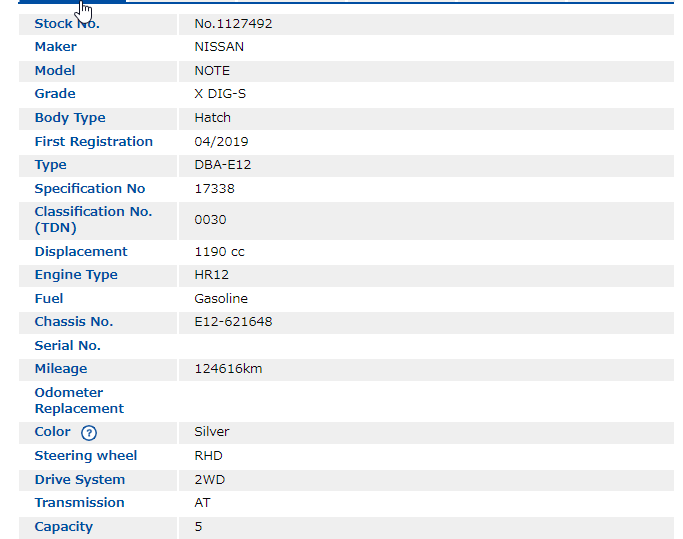Screen dimensions: 683x539
Task: Click the NOTE model value
Action: [212, 71]
